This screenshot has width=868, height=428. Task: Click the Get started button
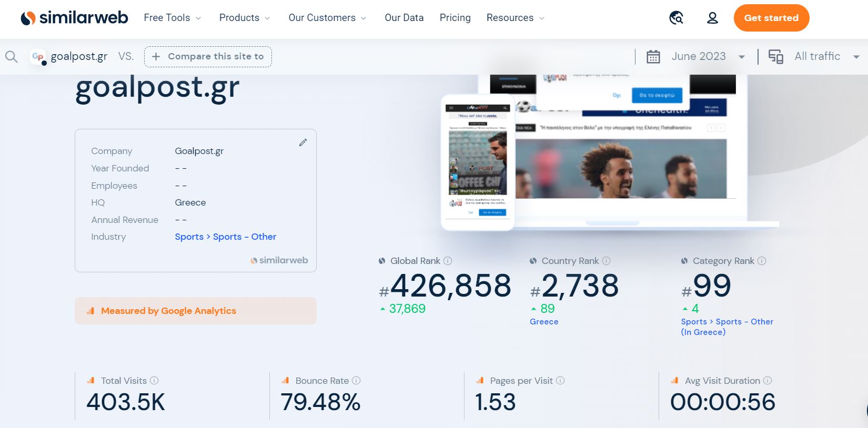click(x=771, y=18)
